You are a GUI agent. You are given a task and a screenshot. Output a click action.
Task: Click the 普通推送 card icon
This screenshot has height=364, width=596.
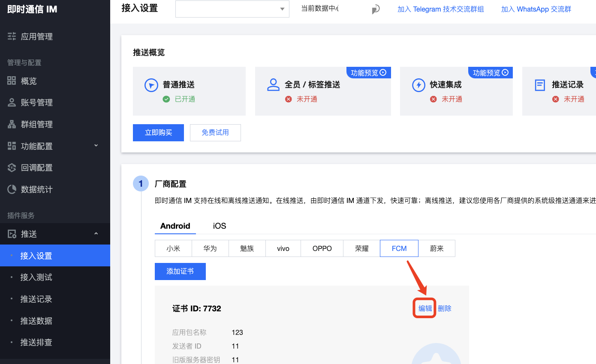(151, 85)
